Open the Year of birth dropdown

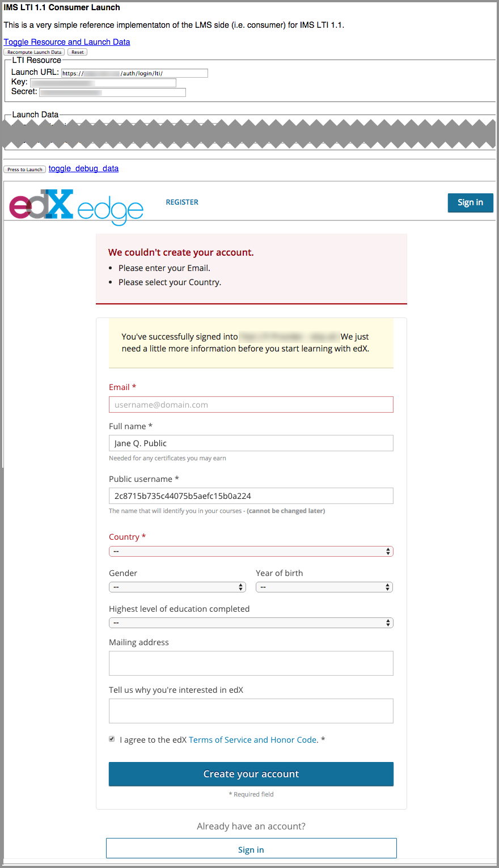point(324,587)
